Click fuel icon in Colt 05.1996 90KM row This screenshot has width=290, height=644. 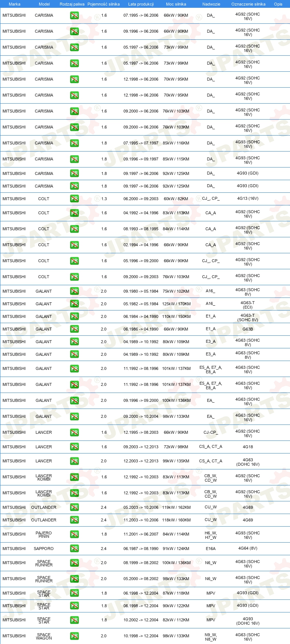coord(74,261)
